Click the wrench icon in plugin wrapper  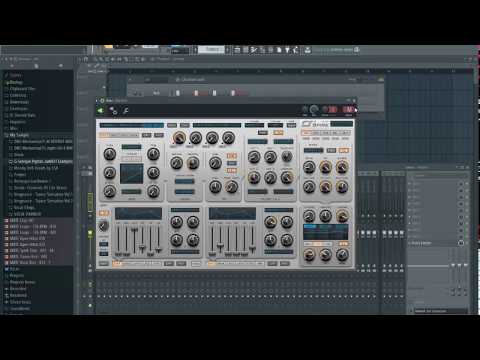click(126, 110)
